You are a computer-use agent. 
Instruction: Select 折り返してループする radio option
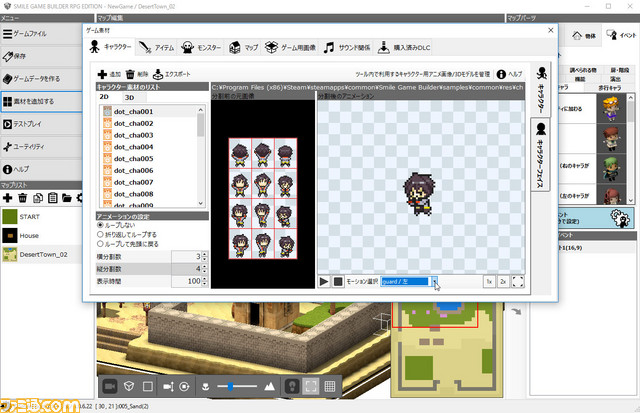click(x=100, y=234)
